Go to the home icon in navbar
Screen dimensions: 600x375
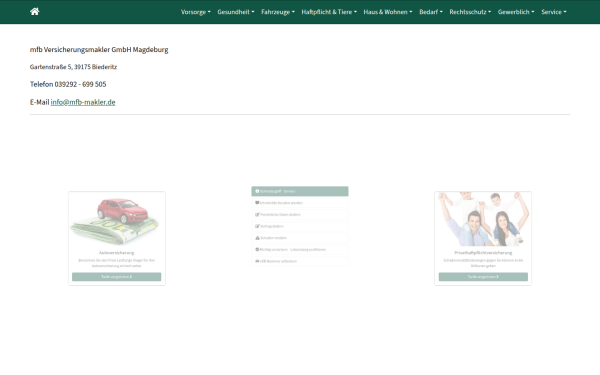coord(34,11)
